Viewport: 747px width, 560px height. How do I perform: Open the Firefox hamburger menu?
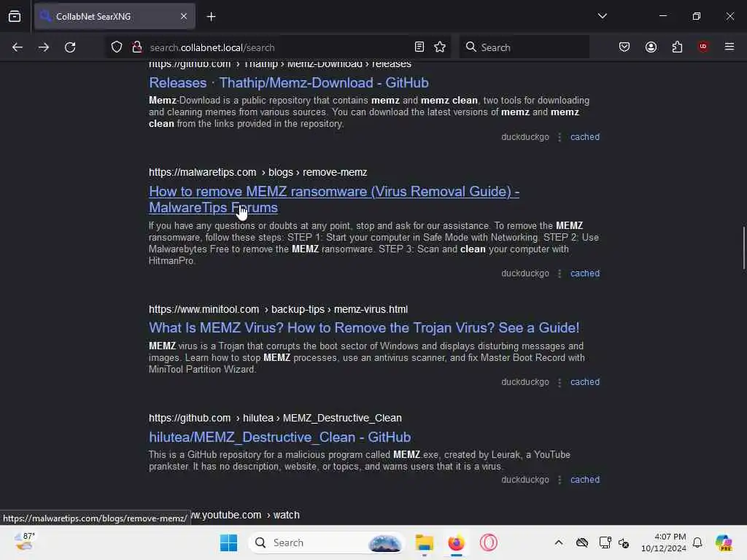[x=729, y=47]
